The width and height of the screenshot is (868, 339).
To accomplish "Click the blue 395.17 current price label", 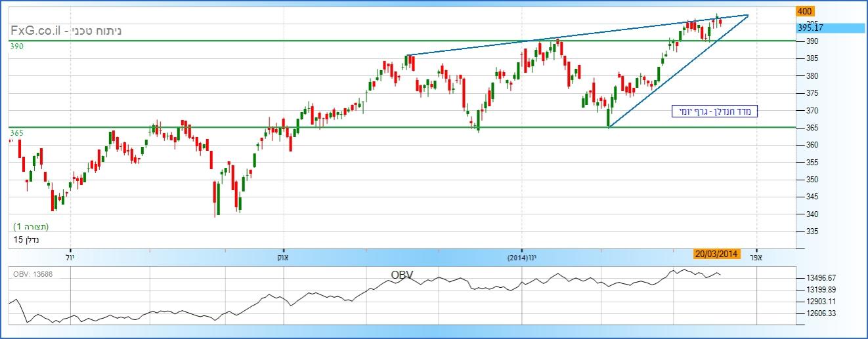I will (x=829, y=28).
